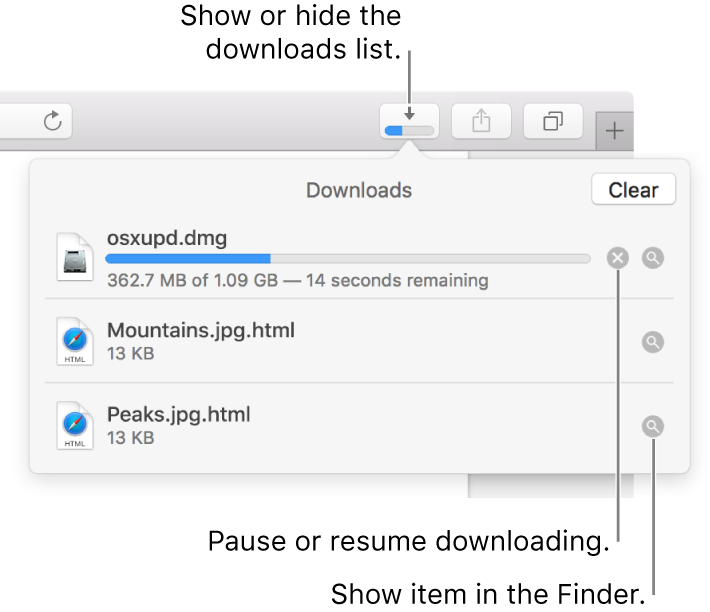Click the address bar field

[18, 122]
